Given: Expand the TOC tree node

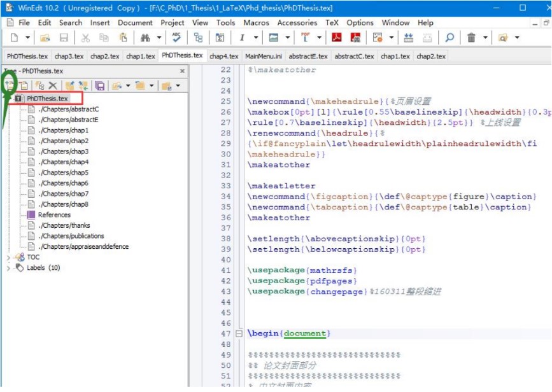Looking at the screenshot, I should [x=8, y=258].
